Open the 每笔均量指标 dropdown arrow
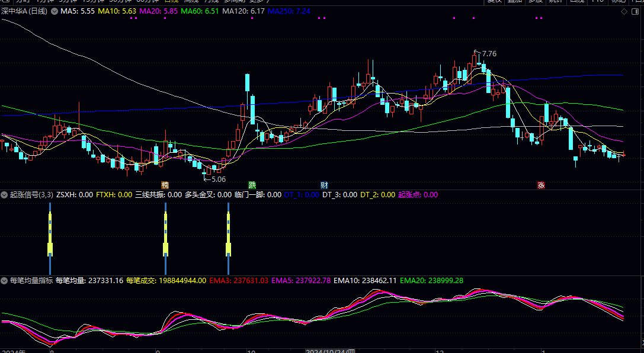Viewport: 644px width, 353px height. (4, 280)
